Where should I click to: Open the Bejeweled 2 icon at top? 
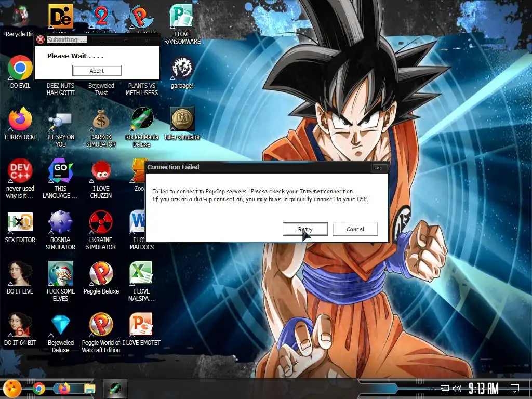point(101,16)
